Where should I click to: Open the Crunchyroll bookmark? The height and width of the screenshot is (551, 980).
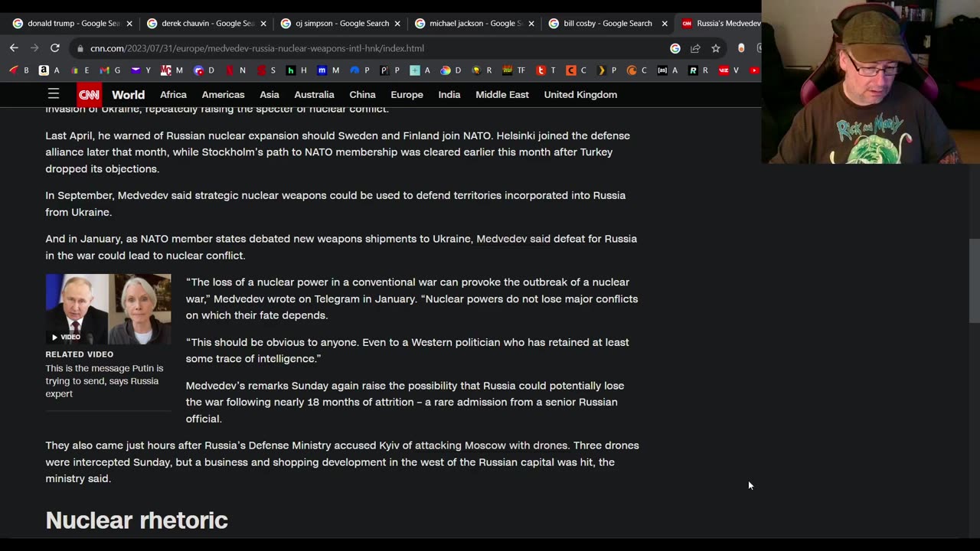[x=637, y=70]
